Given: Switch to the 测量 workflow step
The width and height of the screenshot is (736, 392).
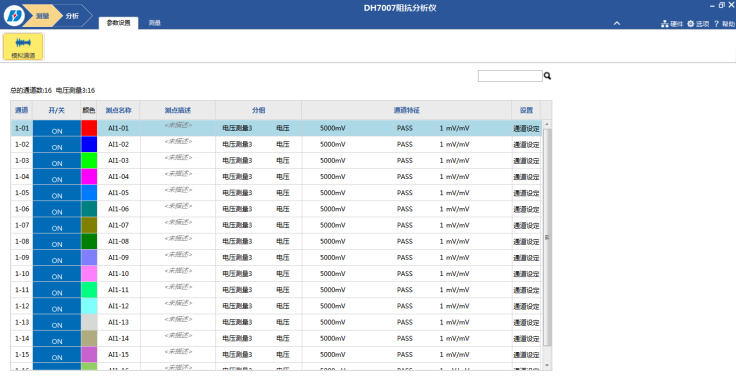Looking at the screenshot, I should pos(42,16).
